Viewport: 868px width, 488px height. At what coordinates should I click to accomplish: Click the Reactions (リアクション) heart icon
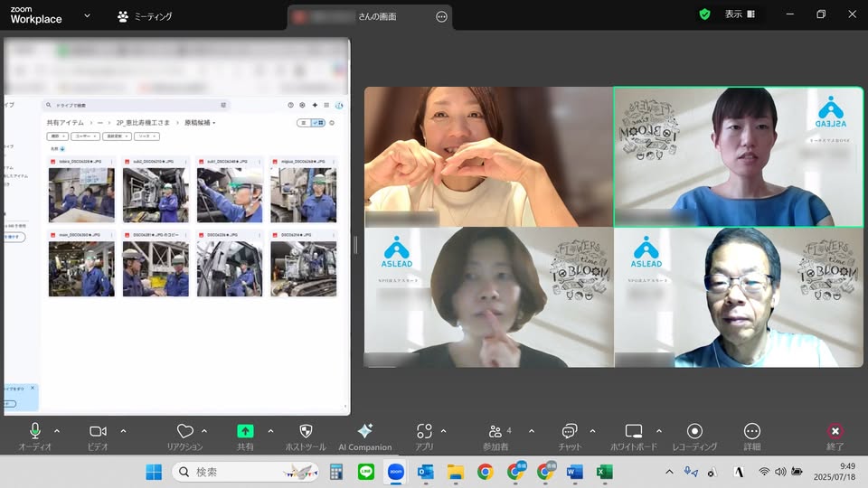184,432
